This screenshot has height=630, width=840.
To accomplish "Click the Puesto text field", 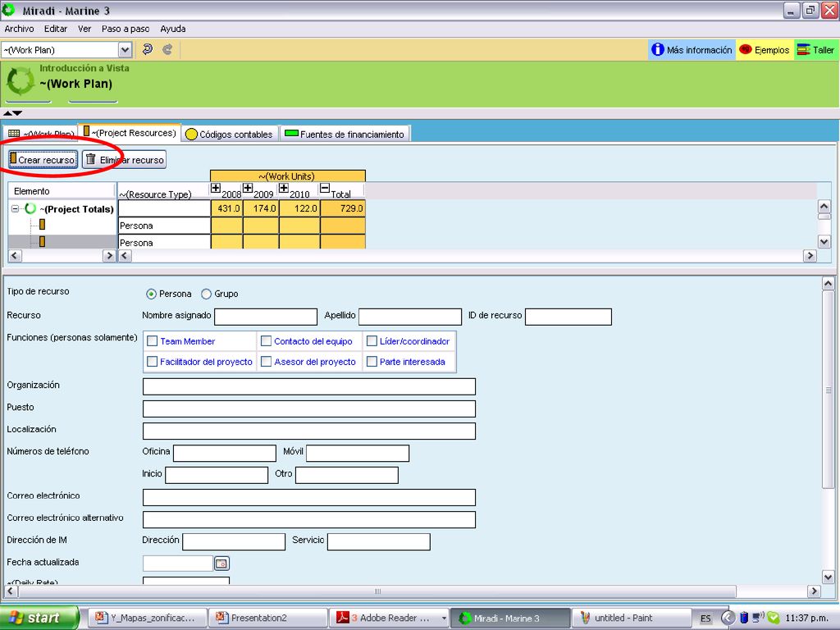I will 309,409.
